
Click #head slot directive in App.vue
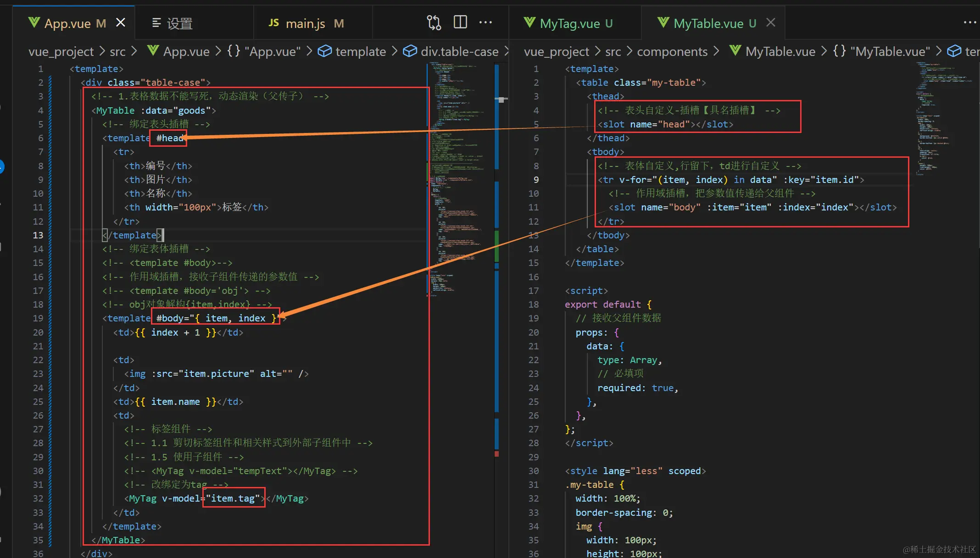click(x=169, y=138)
